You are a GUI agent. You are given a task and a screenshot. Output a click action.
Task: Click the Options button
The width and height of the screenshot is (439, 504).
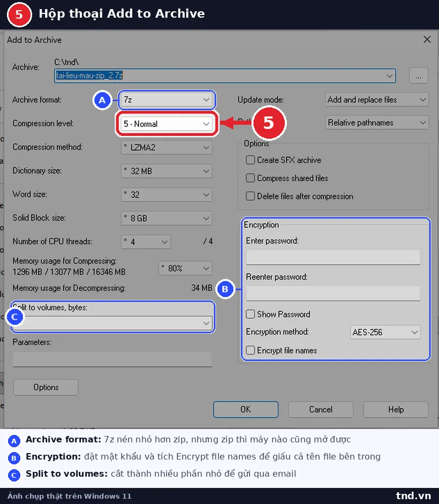coord(46,387)
